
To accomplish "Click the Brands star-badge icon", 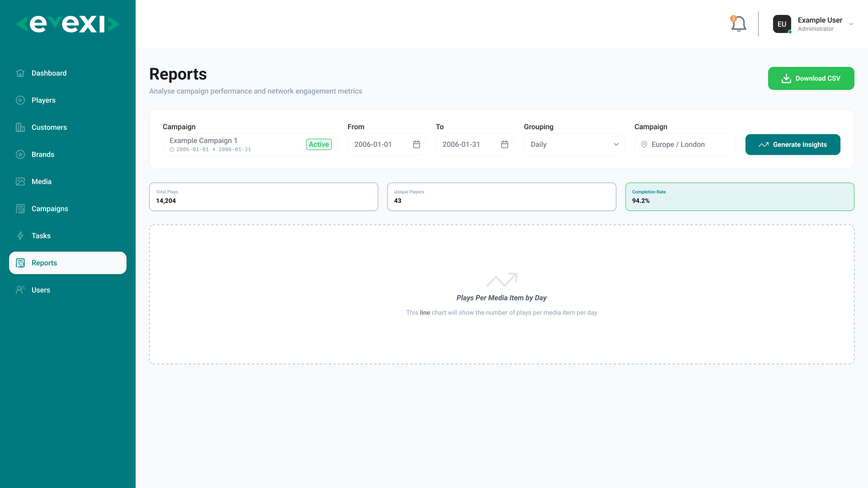I will (x=20, y=155).
